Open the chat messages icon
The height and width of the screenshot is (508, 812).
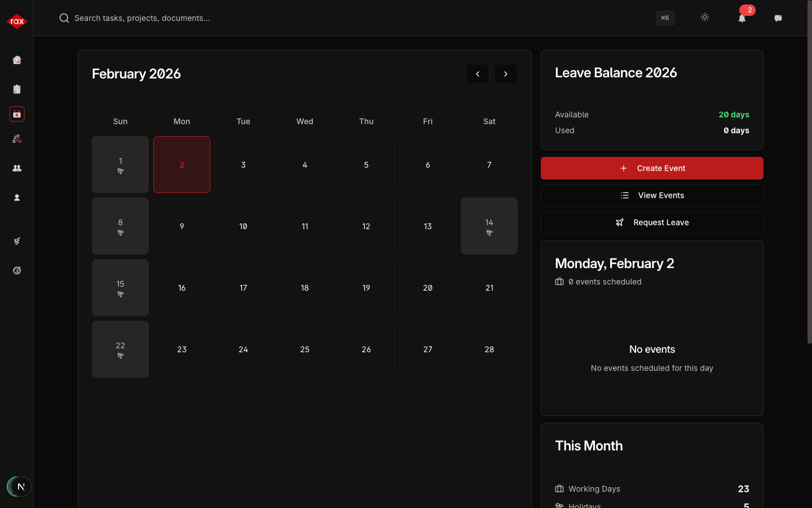[778, 18]
